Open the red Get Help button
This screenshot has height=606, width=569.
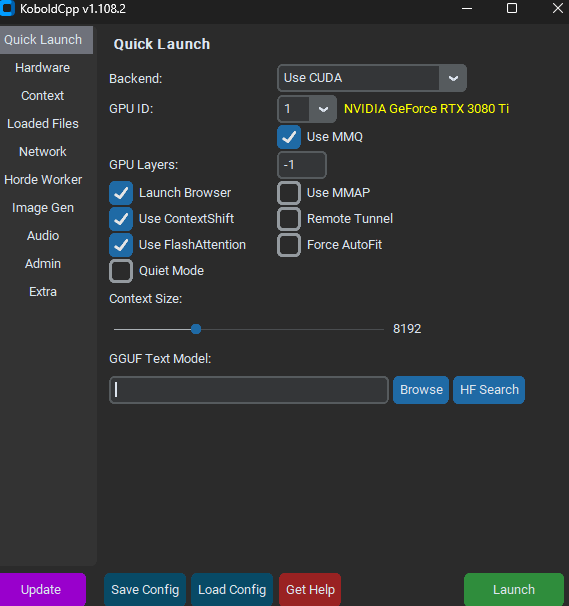pyautogui.click(x=310, y=589)
